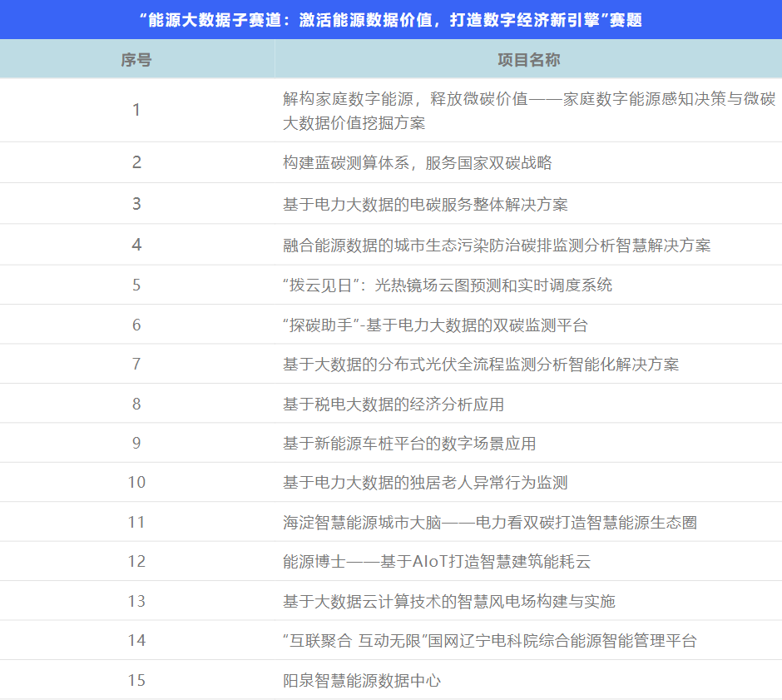Open 海淀智慧能源城市大脑 project entry
This screenshot has height=700, width=782.
[489, 523]
